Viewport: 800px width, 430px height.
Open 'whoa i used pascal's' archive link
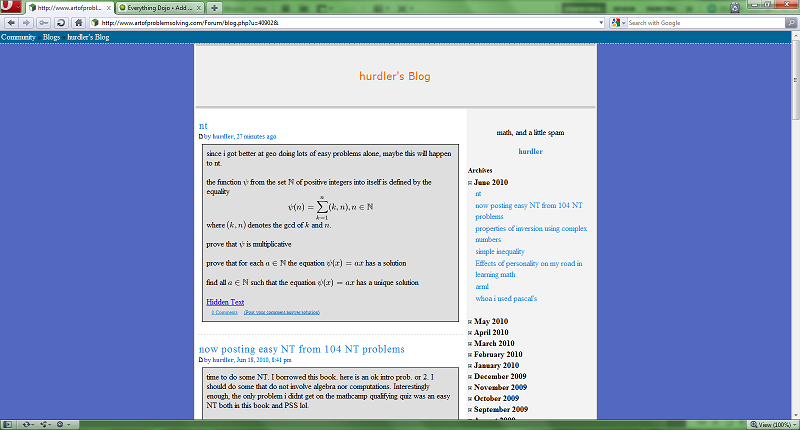point(506,298)
